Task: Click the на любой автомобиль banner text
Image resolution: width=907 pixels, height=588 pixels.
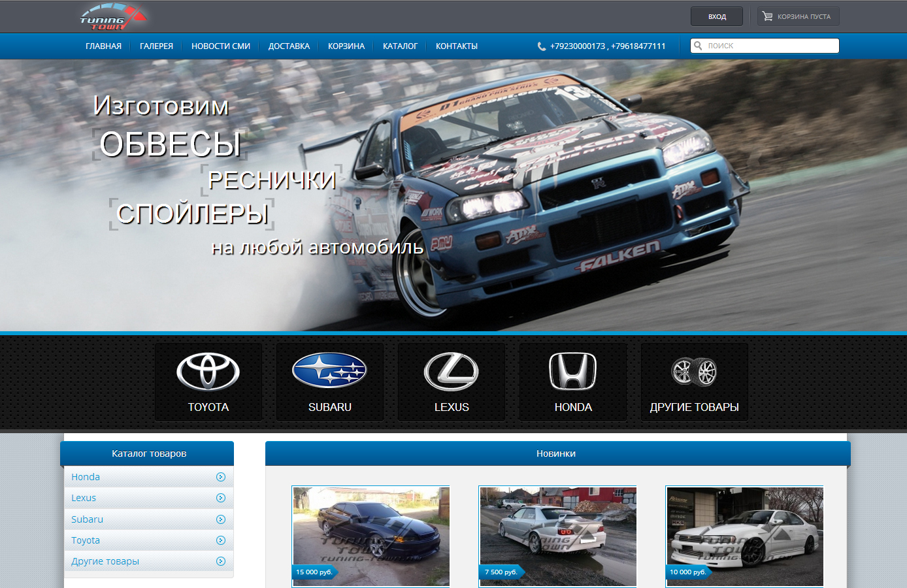Action: tap(318, 247)
